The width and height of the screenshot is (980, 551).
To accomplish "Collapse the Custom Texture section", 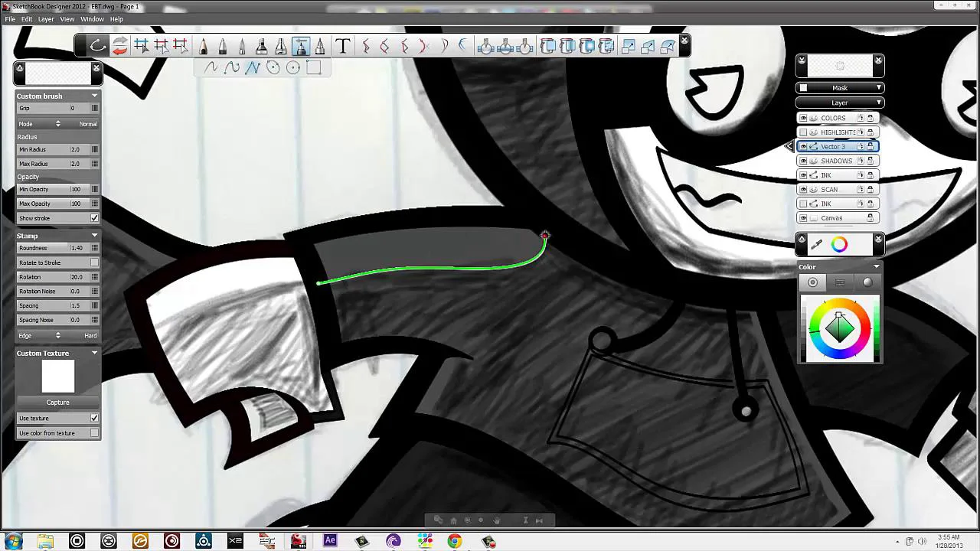I will 95,353.
